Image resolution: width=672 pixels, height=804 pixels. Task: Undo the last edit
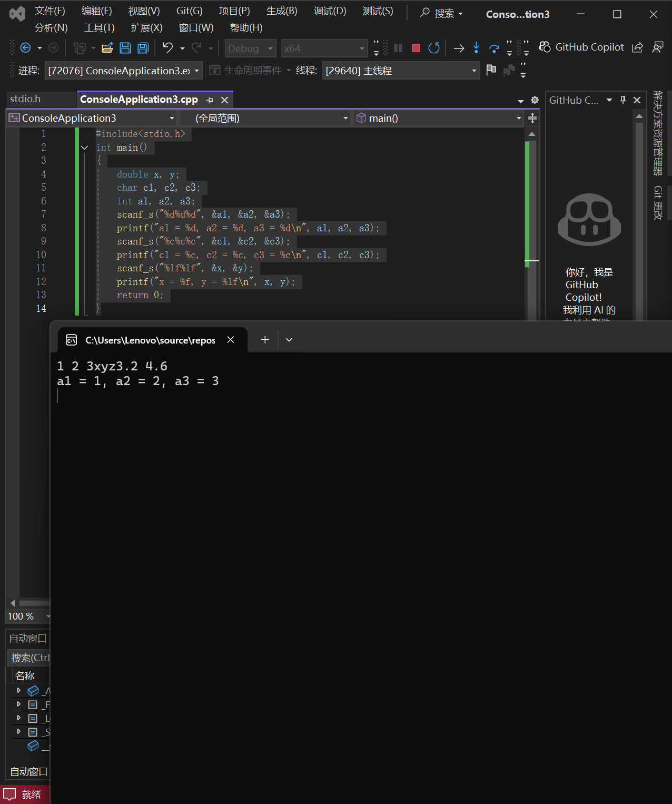[x=168, y=48]
